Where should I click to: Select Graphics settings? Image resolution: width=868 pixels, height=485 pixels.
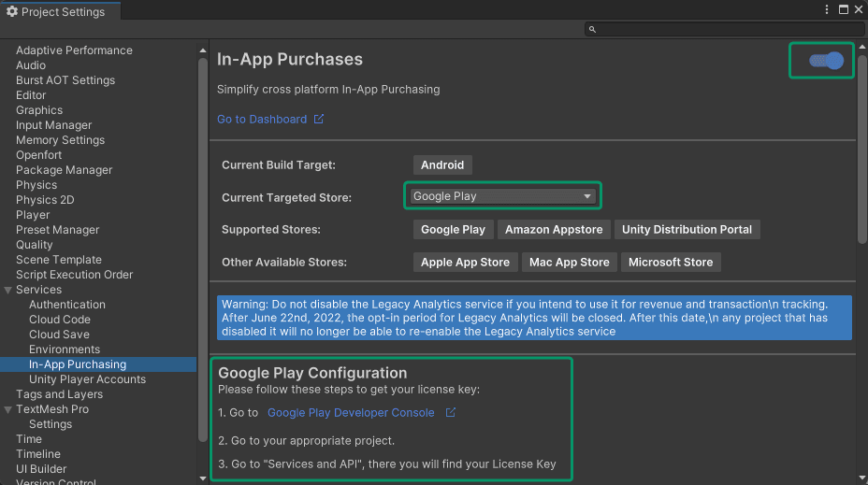(x=38, y=110)
